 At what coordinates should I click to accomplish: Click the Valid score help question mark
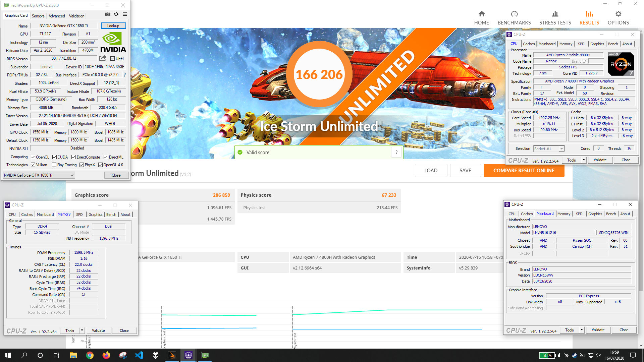tap(396, 152)
